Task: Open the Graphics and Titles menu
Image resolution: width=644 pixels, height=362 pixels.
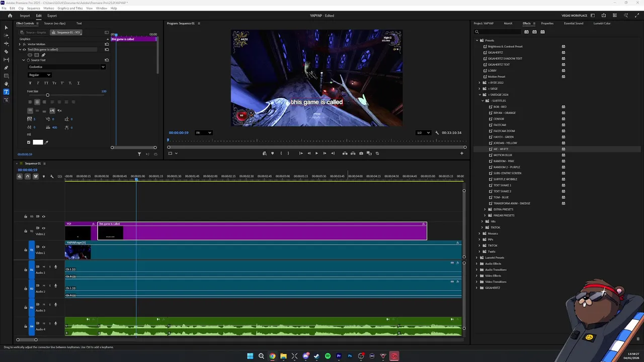Action: click(x=70, y=9)
